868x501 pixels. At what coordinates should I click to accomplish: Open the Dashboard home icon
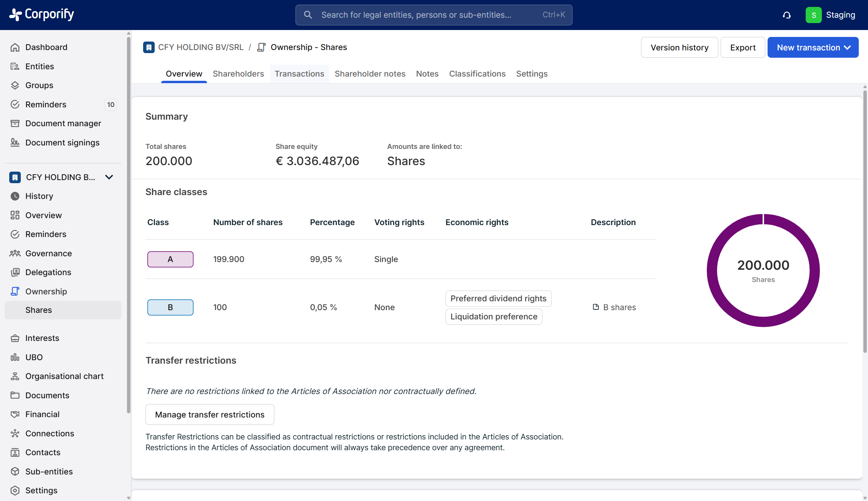click(15, 47)
